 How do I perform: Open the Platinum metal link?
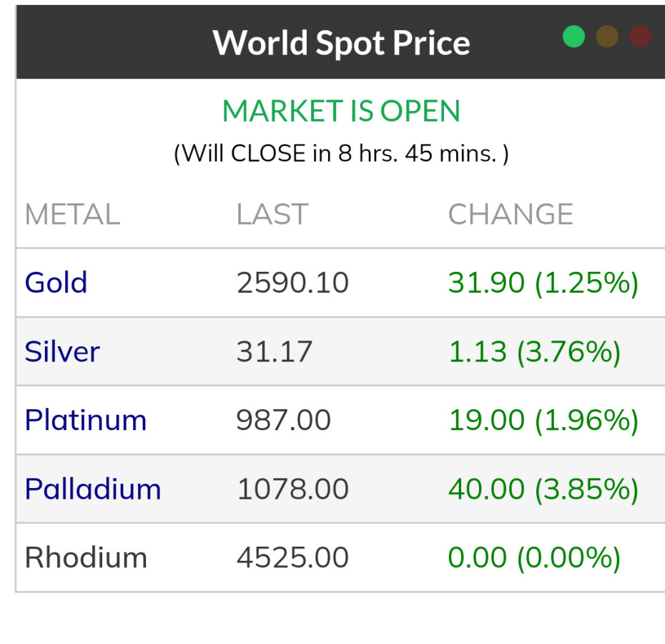85,420
